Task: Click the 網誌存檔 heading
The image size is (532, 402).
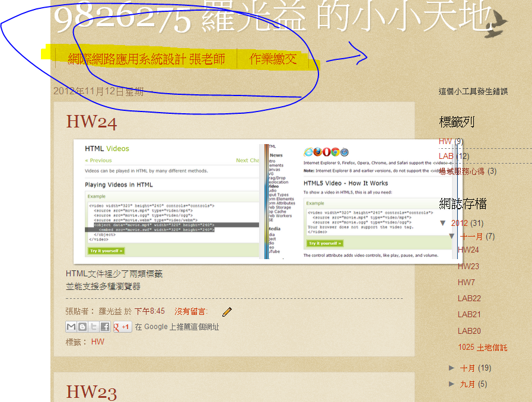Action: tap(463, 203)
